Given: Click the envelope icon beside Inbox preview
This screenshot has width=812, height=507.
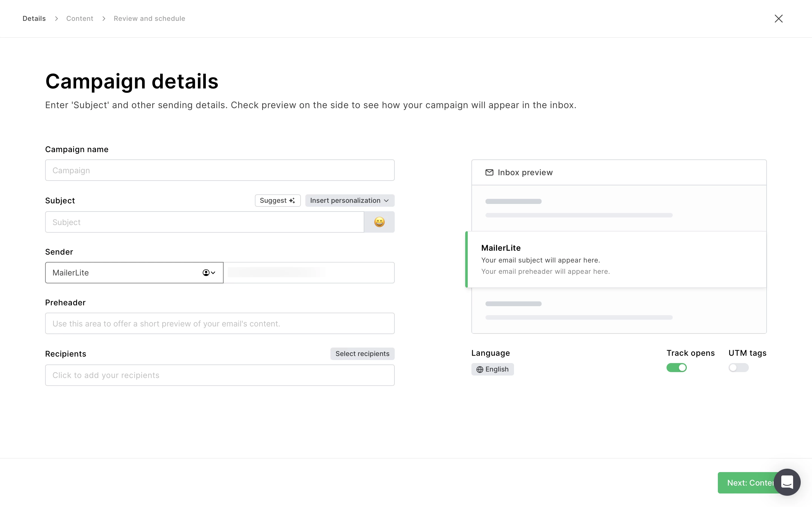Looking at the screenshot, I should [x=489, y=172].
